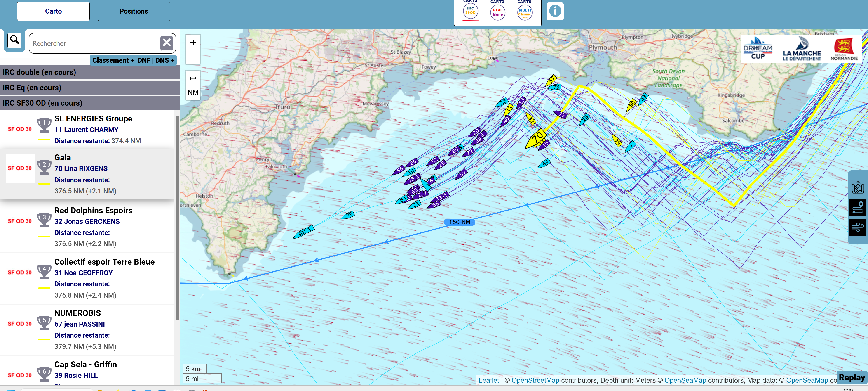The image size is (868, 391).
Task: Open the OpenStreetMap contributors link
Action: click(535, 380)
